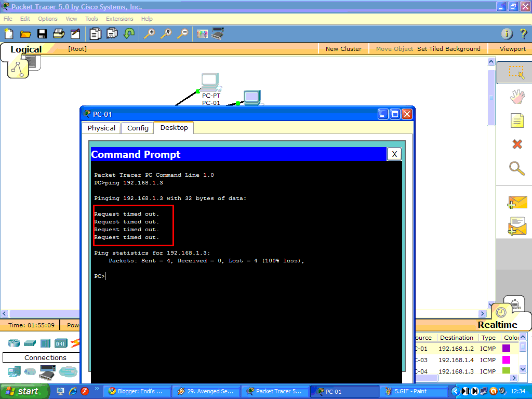Click the [Root] navigation label
532x399 pixels.
coord(77,49)
